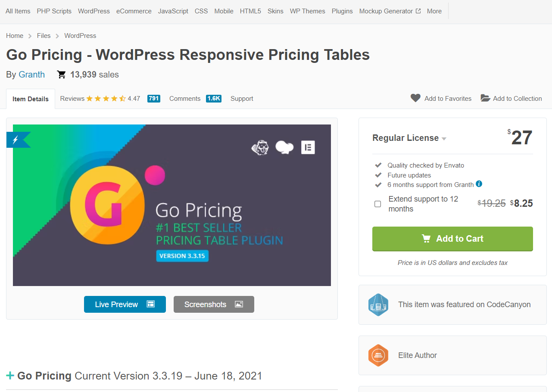Click the Quality checked by Envato text
Viewport: 552px width, 392px height.
[x=426, y=165]
